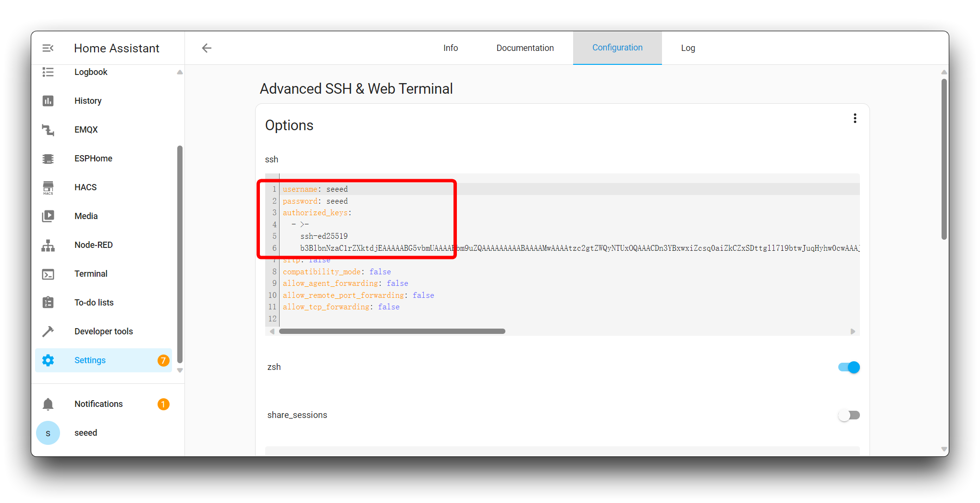Open Logbook from the sidebar
This screenshot has width=980, height=503.
(103, 72)
